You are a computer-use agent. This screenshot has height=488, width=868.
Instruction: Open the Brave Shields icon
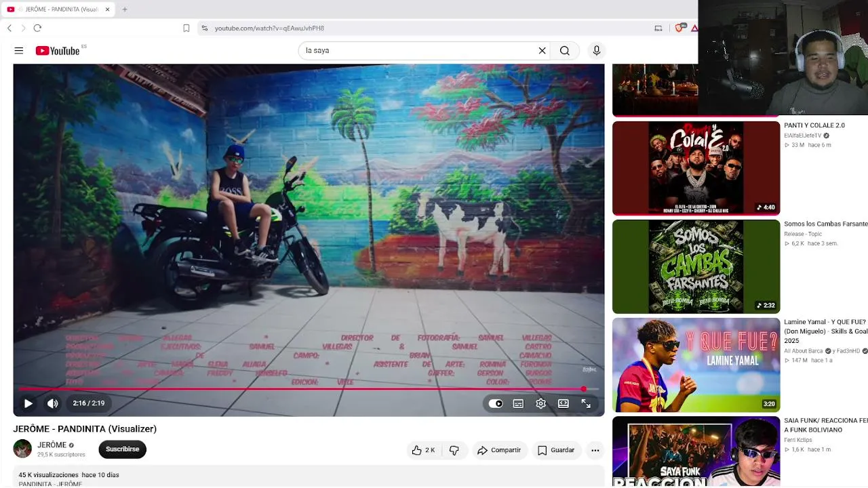pos(679,28)
